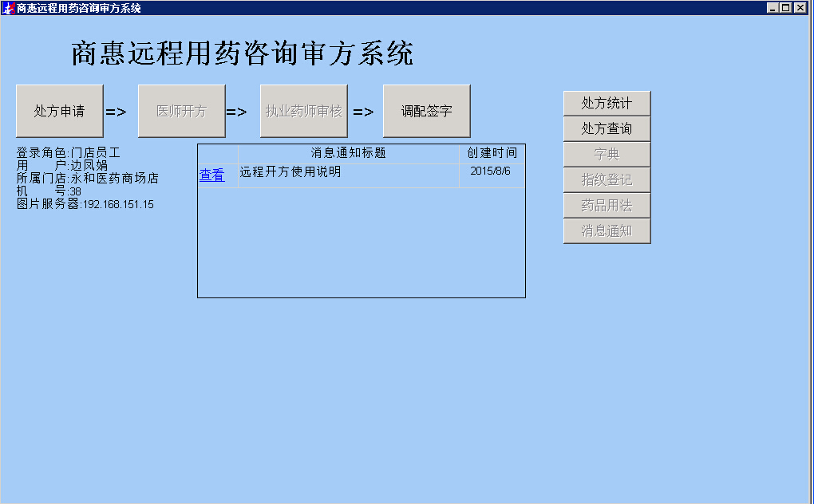Click the user name 边凤娟 line
This screenshot has height=504, width=814.
click(x=61, y=165)
